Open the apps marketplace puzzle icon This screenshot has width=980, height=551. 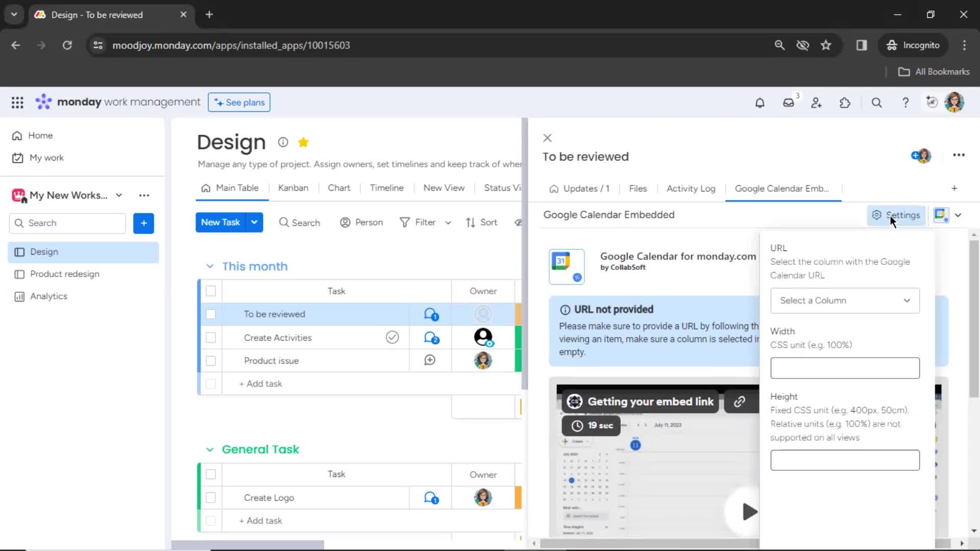(x=845, y=103)
